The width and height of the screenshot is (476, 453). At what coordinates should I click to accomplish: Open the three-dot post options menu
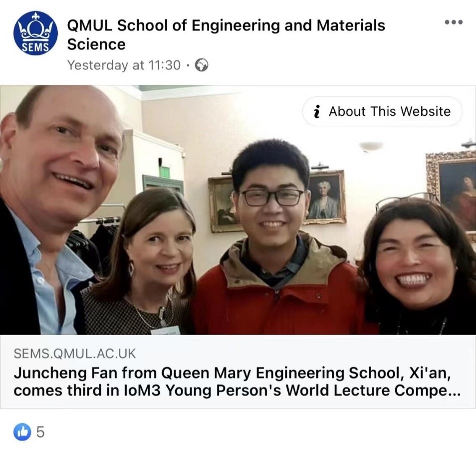pos(454,22)
